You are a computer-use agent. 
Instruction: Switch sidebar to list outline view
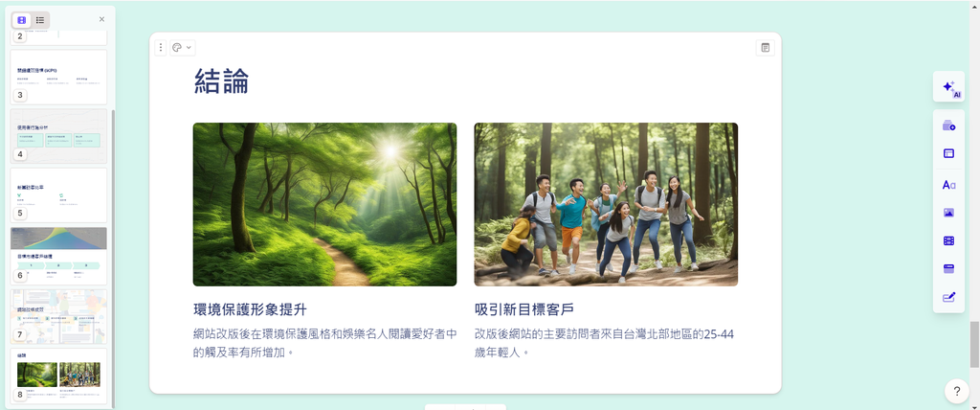(x=40, y=20)
